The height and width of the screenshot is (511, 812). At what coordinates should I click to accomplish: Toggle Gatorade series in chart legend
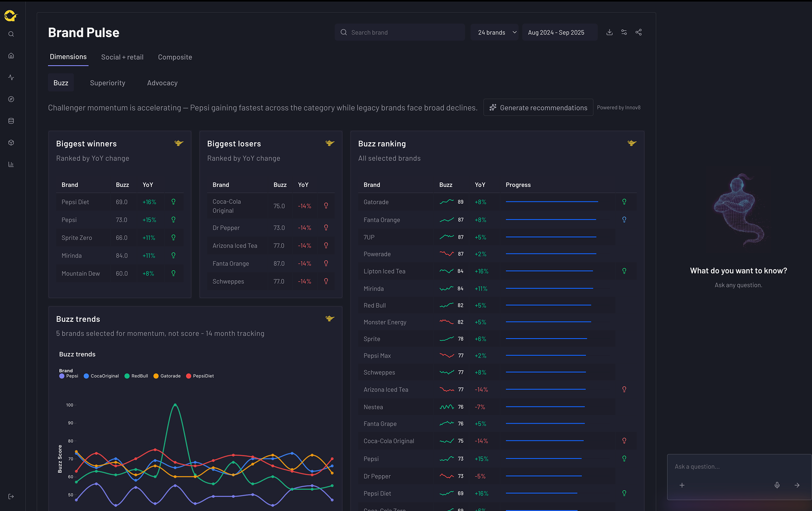pos(167,376)
